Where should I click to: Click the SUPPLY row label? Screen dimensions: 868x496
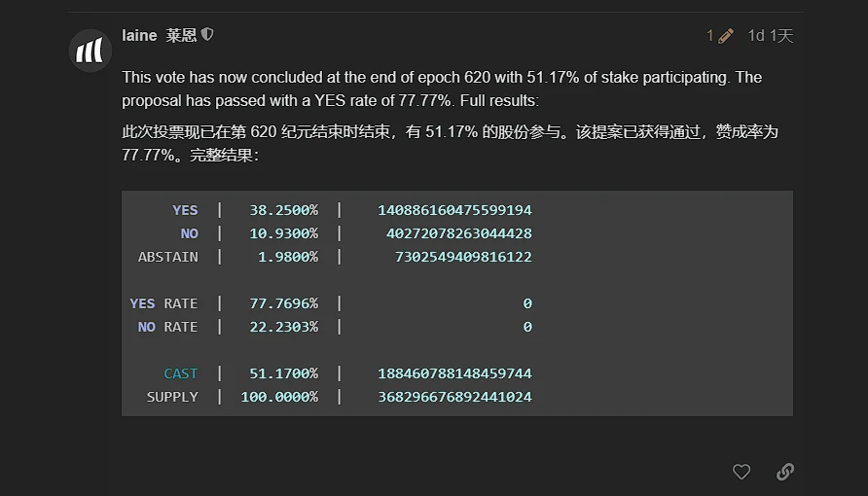tap(172, 397)
